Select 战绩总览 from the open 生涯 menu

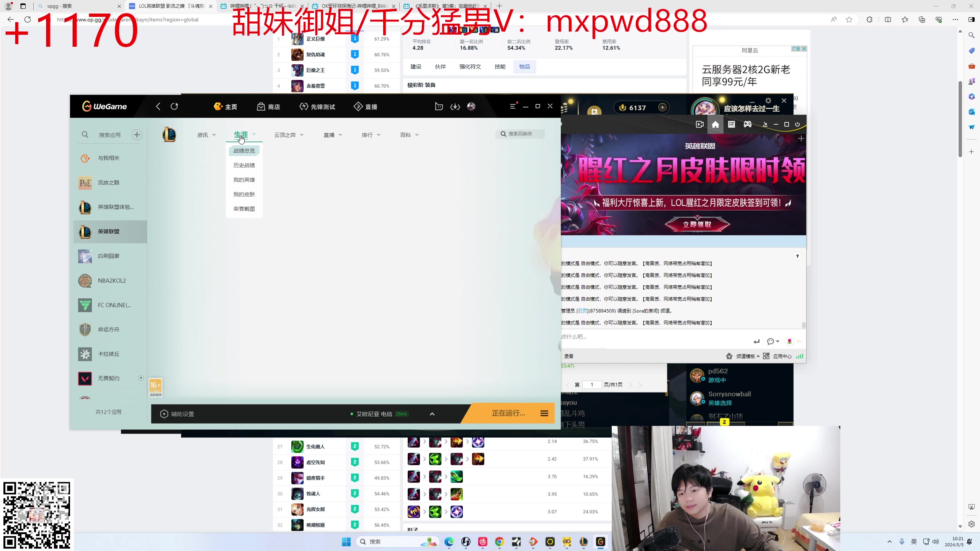[x=244, y=150]
